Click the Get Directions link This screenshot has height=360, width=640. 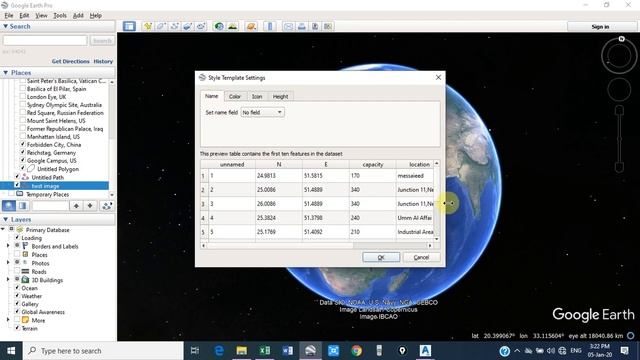point(70,61)
